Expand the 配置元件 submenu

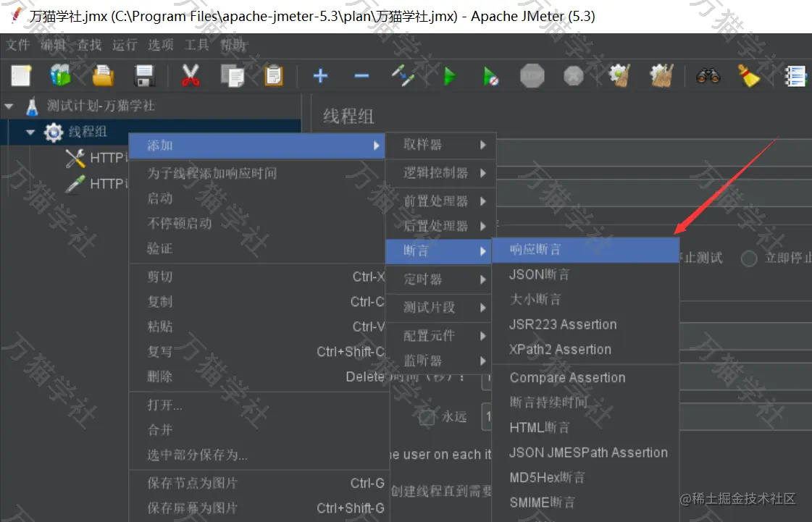click(x=438, y=336)
